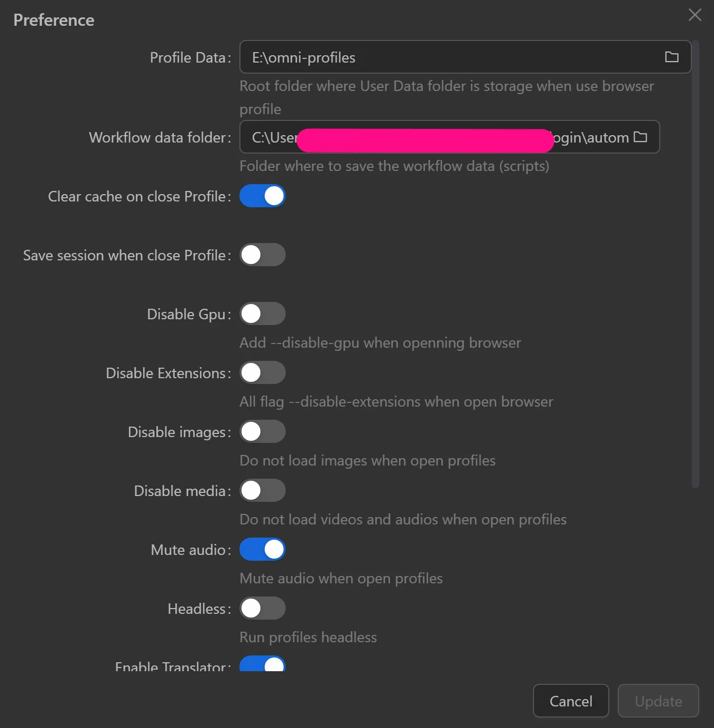Image resolution: width=714 pixels, height=728 pixels.
Task: Close the Preference dialog
Action: pos(695,15)
